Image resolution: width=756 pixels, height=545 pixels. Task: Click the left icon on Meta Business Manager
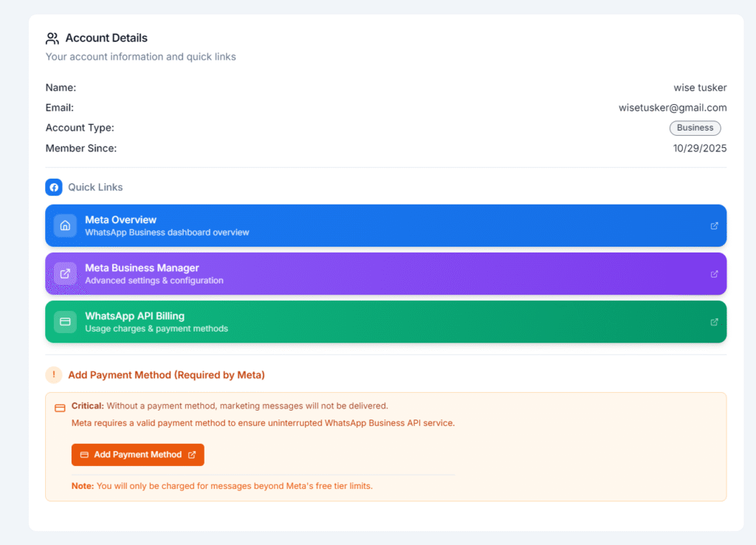65,274
